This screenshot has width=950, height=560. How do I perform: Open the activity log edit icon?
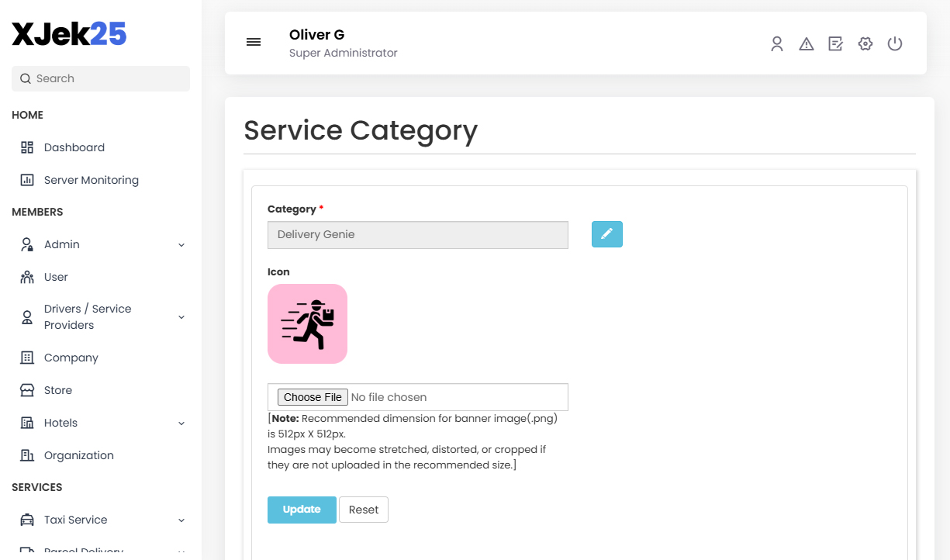pyautogui.click(x=836, y=43)
